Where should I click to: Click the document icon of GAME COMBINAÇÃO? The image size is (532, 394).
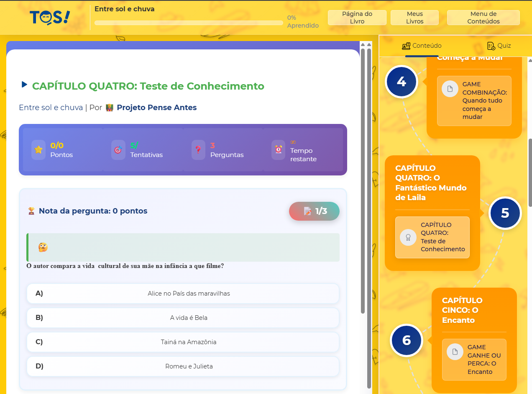pyautogui.click(x=450, y=89)
